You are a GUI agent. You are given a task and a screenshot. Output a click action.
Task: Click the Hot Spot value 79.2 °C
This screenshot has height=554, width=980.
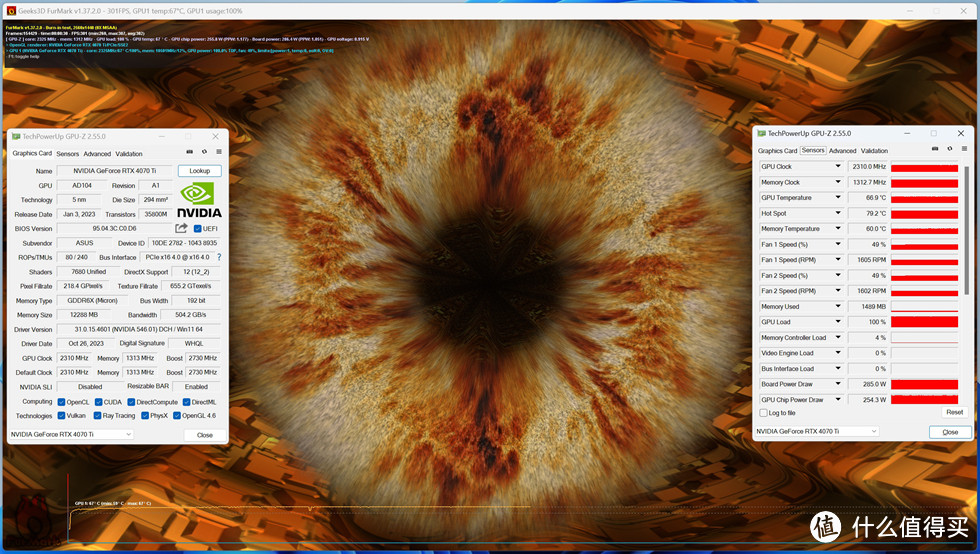(868, 213)
